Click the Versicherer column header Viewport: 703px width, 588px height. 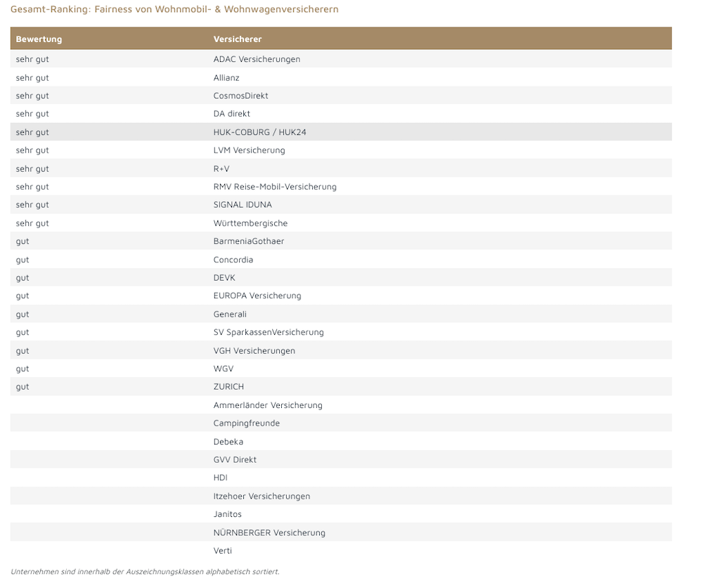237,39
